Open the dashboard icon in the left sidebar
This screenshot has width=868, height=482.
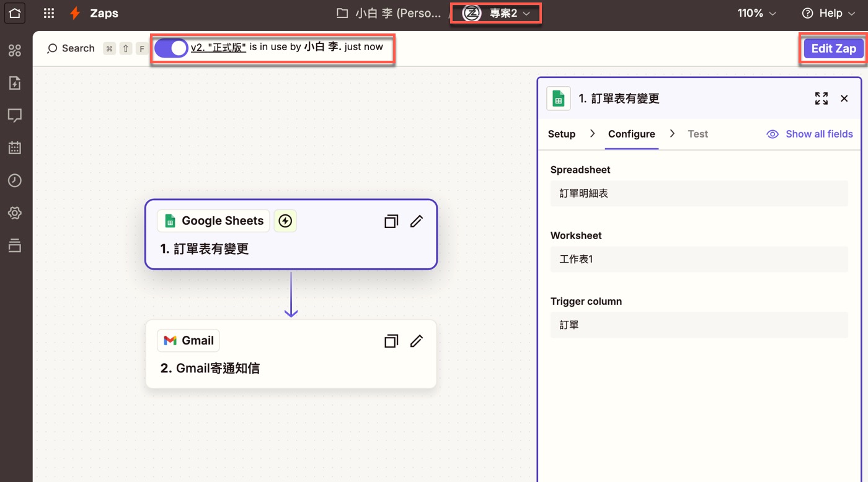(15, 51)
